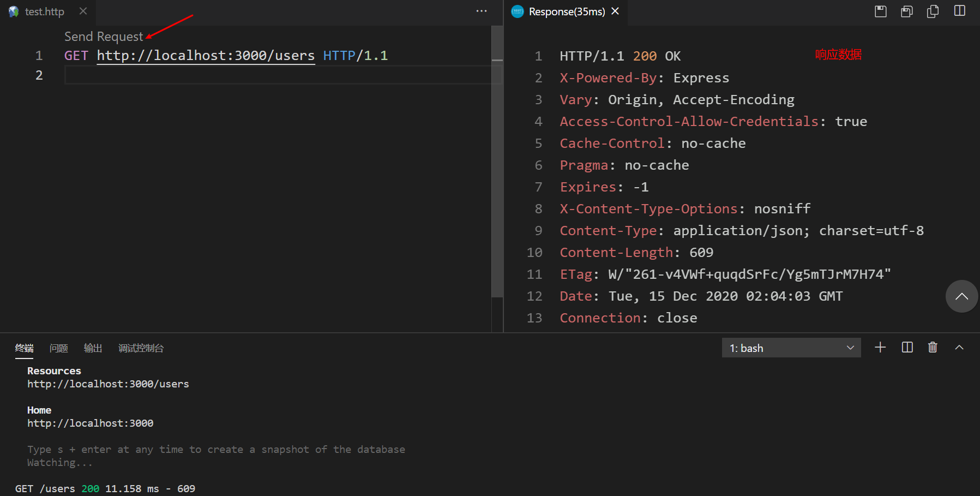Maximize the panel with the chevron-up icon
Screen dimensions: 980x496
click(x=959, y=348)
